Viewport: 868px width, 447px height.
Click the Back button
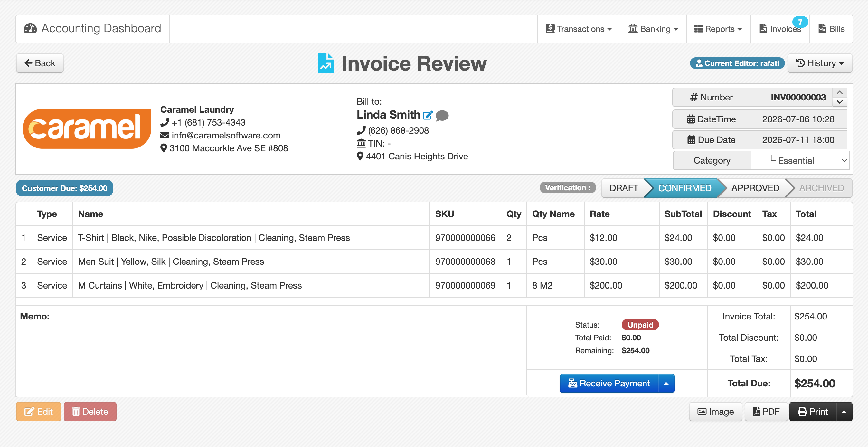(x=40, y=63)
